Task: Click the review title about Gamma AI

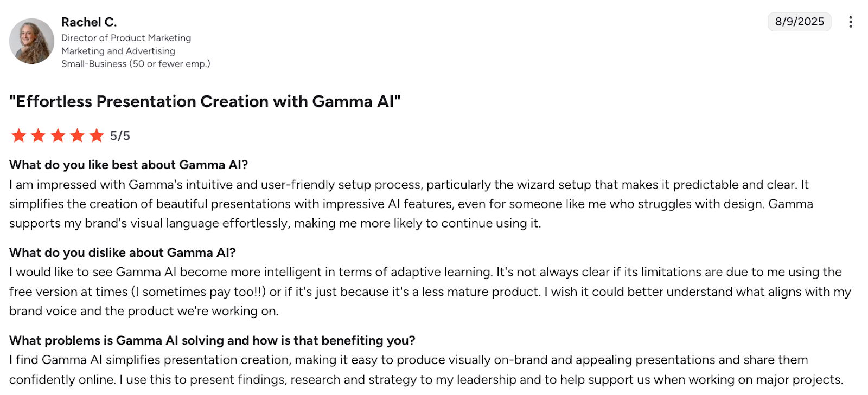Action: pos(205,101)
